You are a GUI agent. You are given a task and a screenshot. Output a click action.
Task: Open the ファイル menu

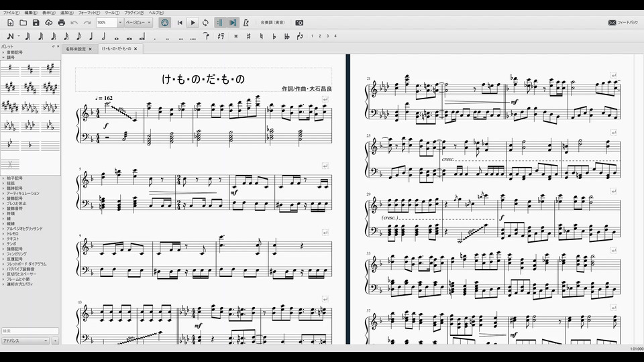[11, 13]
